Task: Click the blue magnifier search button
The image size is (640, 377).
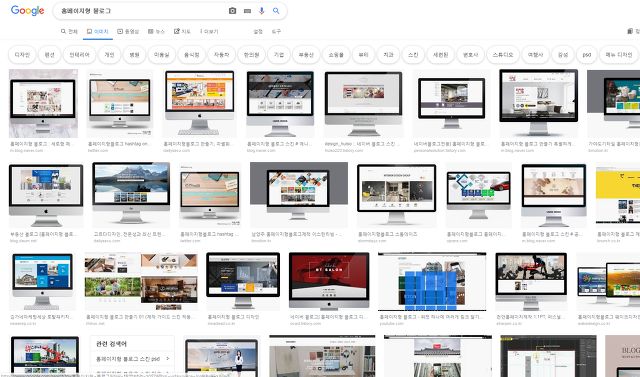Action: 276,11
